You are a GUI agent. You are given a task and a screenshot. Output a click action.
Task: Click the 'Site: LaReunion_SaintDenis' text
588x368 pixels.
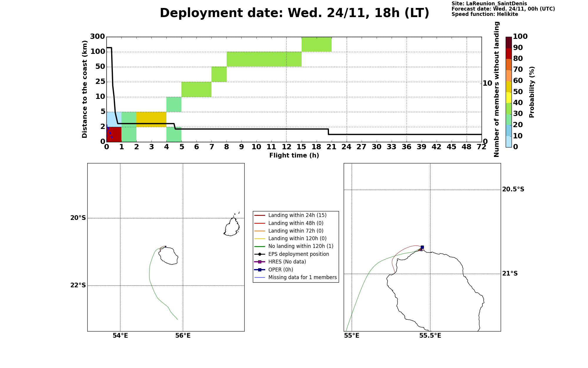[489, 4]
